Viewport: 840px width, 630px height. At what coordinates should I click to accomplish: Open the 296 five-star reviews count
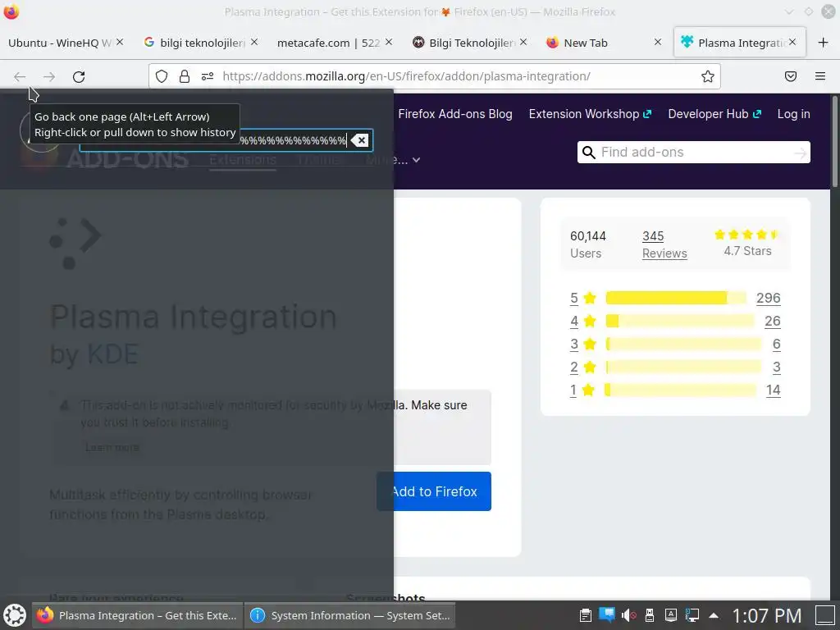click(x=768, y=298)
